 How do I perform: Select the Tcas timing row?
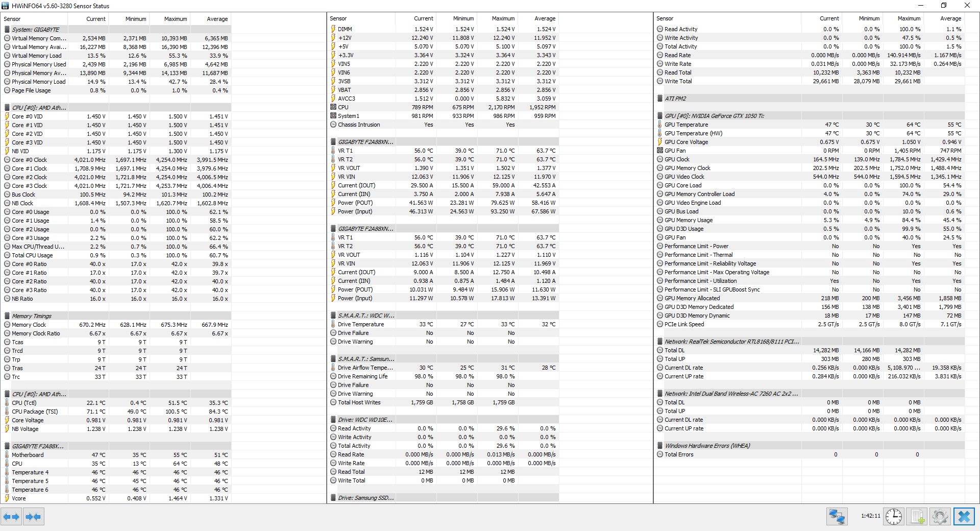pyautogui.click(x=117, y=342)
